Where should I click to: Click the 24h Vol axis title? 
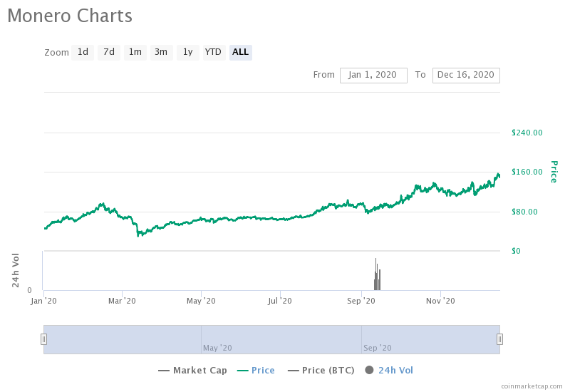coord(15,270)
